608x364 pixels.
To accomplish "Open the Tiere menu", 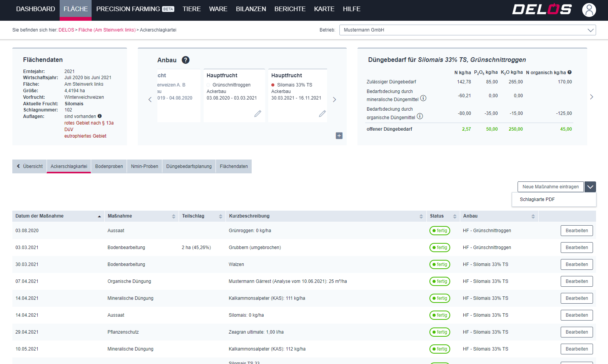I will (192, 9).
